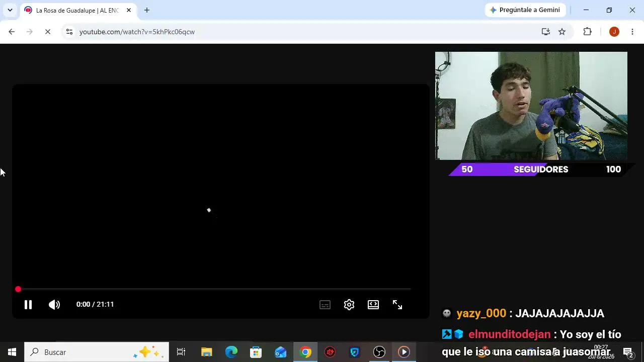This screenshot has height=362, width=644.
Task: Open Outlook from the taskbar
Action: pos(280,352)
